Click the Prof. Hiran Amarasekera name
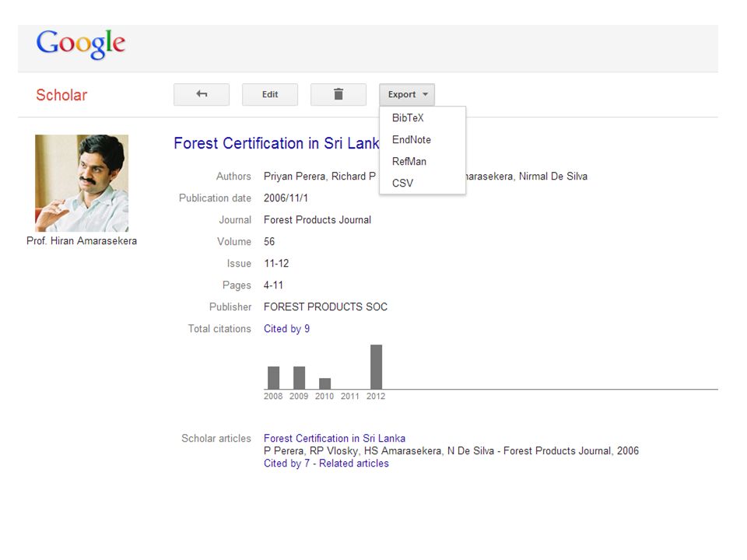 pyautogui.click(x=82, y=241)
